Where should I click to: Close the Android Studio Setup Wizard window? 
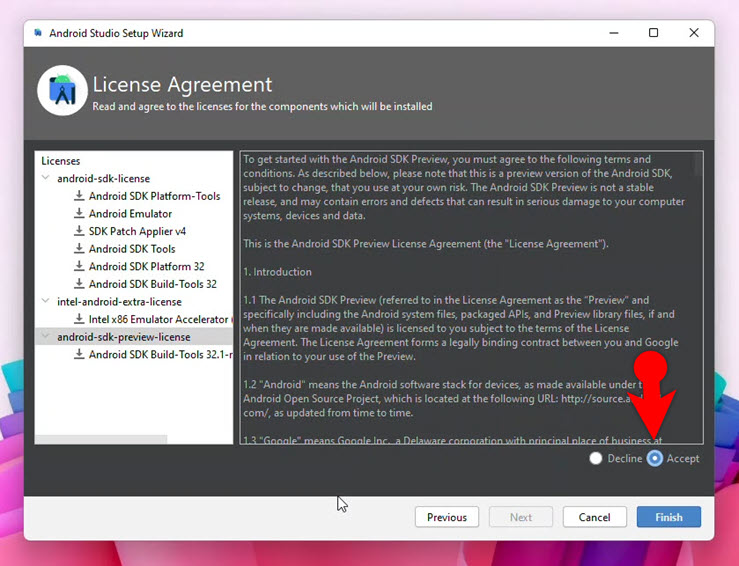(x=694, y=33)
